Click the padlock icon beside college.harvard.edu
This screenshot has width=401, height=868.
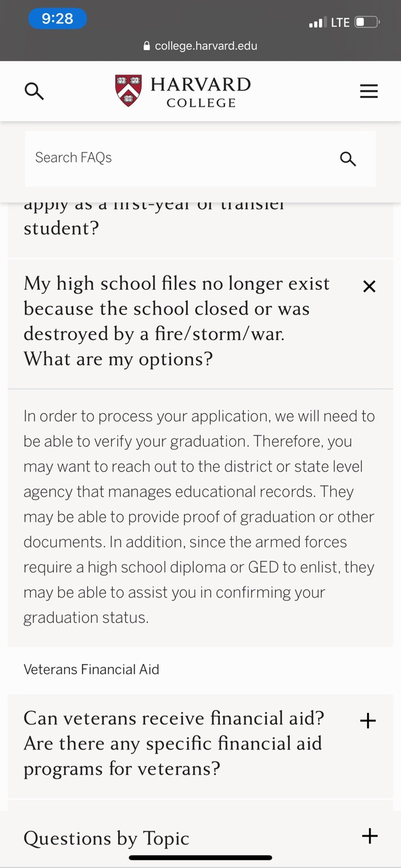tap(146, 45)
